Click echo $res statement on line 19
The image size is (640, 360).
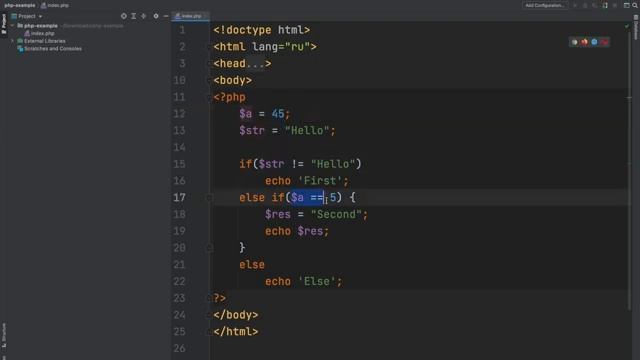[x=297, y=231]
